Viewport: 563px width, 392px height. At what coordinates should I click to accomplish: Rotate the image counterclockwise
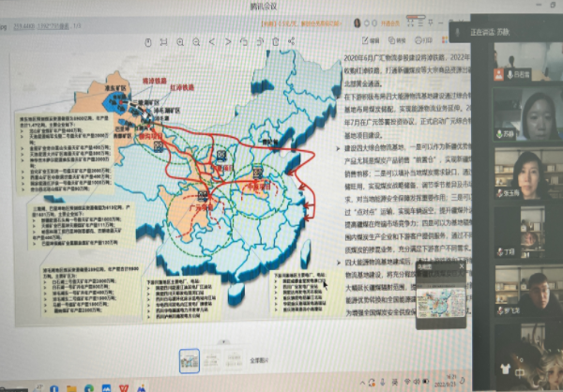tap(244, 42)
